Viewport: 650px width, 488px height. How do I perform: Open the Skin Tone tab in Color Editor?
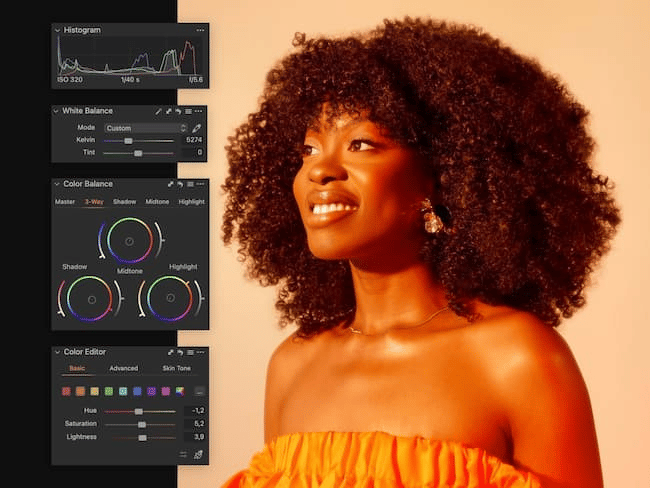[x=176, y=369]
